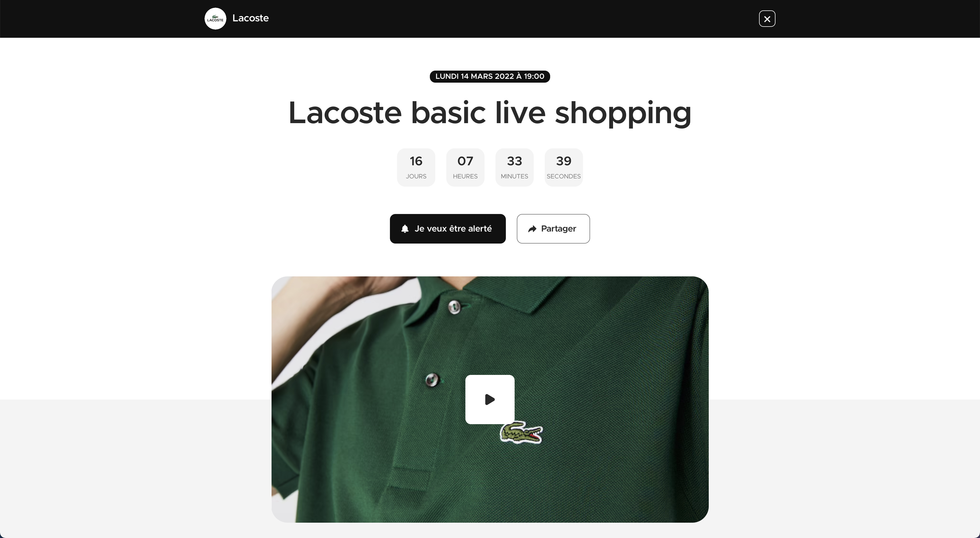
Task: Play the video preview
Action: pyautogui.click(x=490, y=400)
